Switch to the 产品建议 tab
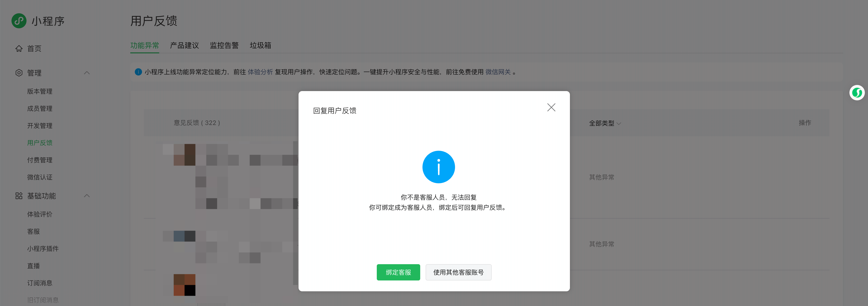 [x=184, y=45]
